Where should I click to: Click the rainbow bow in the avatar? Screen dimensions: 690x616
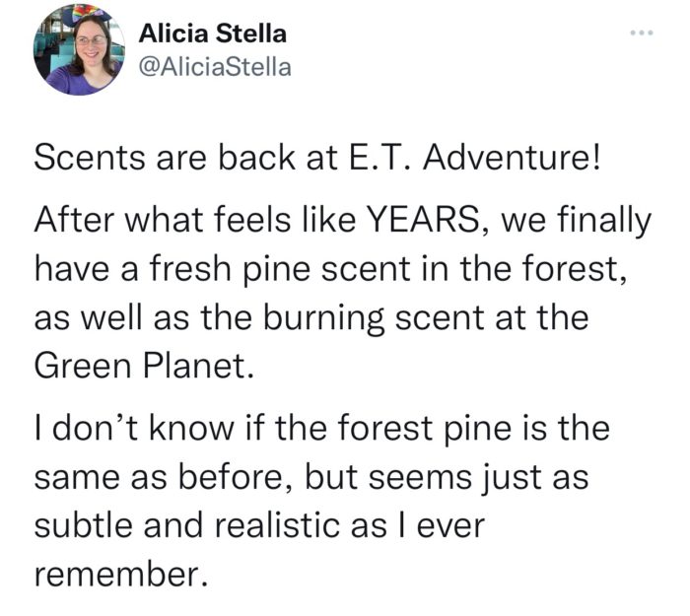pos(87,15)
